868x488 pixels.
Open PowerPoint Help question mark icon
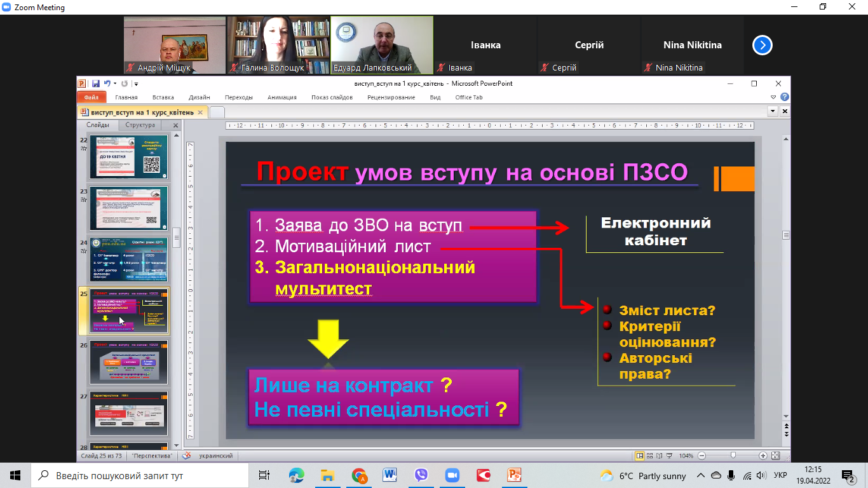click(785, 97)
